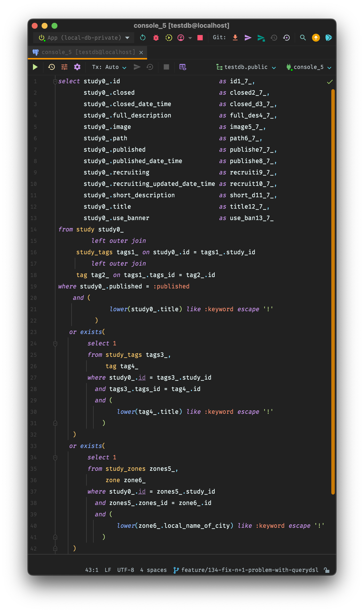The height and width of the screenshot is (612, 364).
Task: Click study_tags table on line 16
Action: pos(94,252)
